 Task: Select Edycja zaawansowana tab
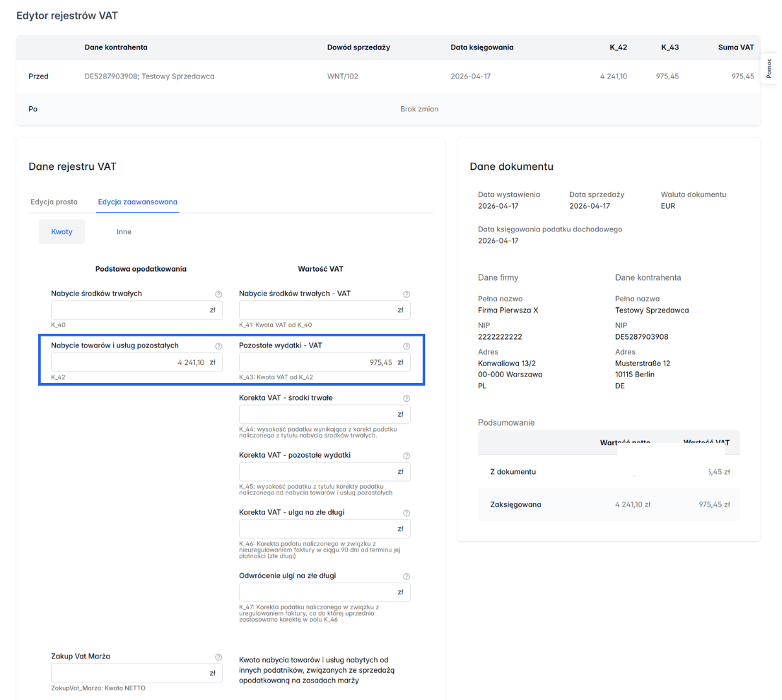coord(137,202)
